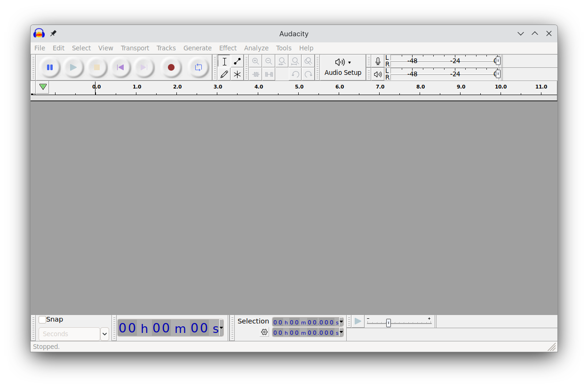Select the Selection tool
The width and height of the screenshot is (588, 388).
tap(224, 61)
